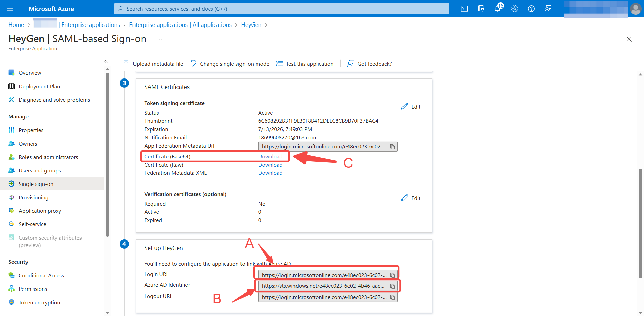The height and width of the screenshot is (316, 644).
Task: Download Certificate (Raw)
Action: (270, 165)
